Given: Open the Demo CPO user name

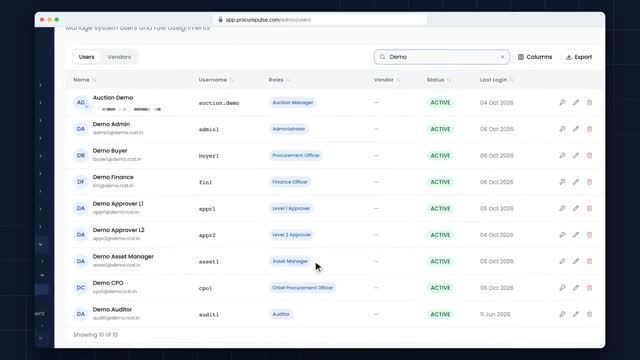Looking at the screenshot, I should 108,283.
